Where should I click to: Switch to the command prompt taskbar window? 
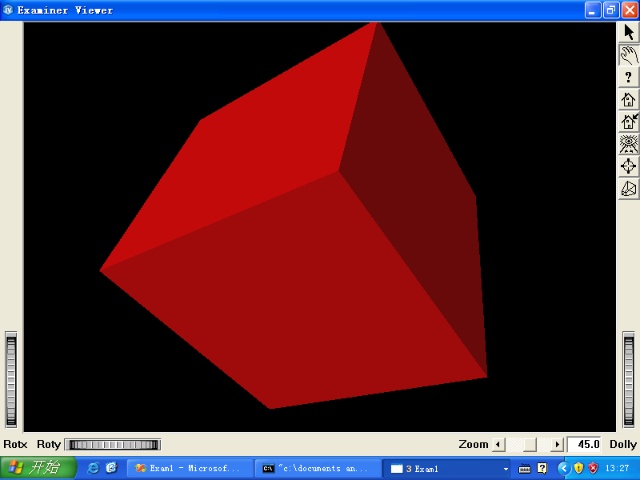coord(318,468)
